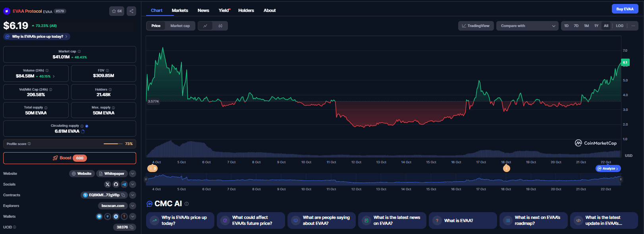Click the CMC AI info icon
644x234 pixels.
(187, 204)
